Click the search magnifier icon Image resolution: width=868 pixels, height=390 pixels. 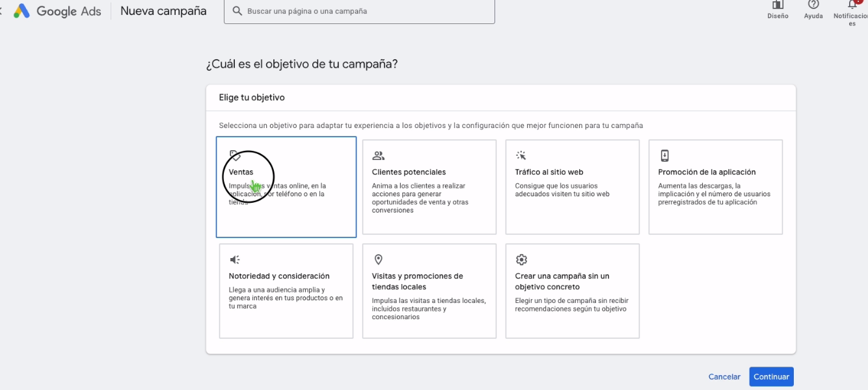click(x=237, y=11)
